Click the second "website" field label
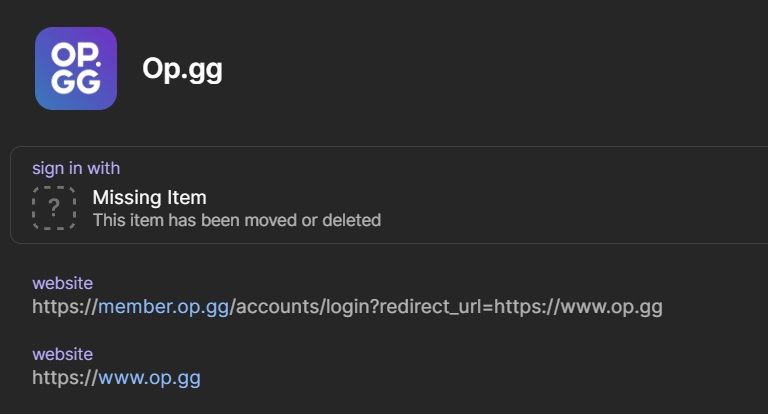The height and width of the screenshot is (414, 768). click(62, 354)
